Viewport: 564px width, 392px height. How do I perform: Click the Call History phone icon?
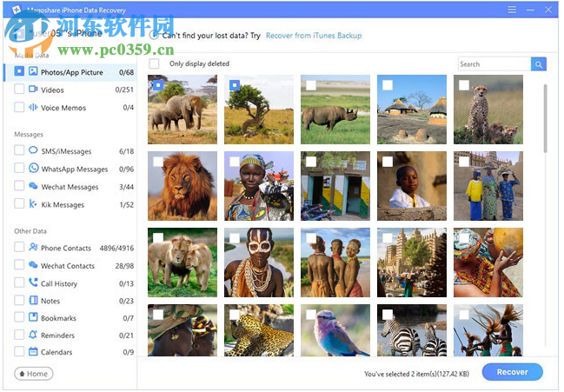coord(33,282)
